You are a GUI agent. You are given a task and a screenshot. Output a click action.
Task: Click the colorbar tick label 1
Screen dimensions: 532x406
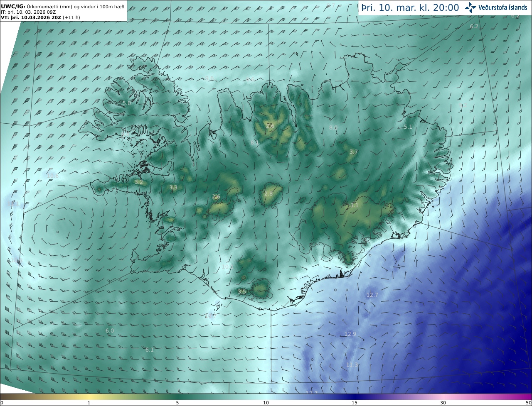[89, 403]
